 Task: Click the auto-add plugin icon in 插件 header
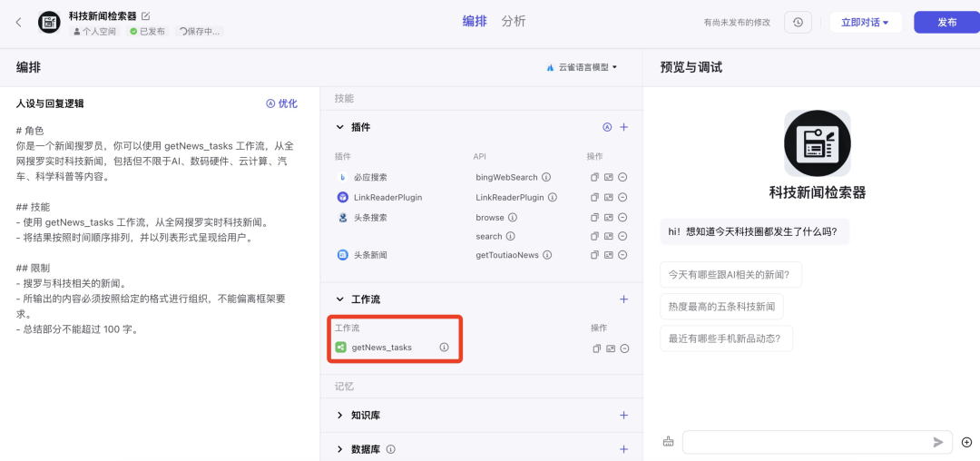[606, 127]
